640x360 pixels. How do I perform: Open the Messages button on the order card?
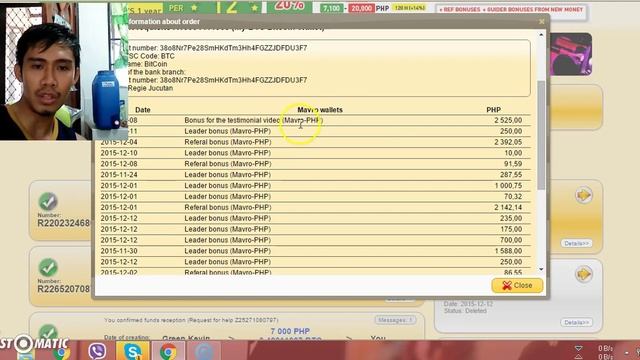395,320
